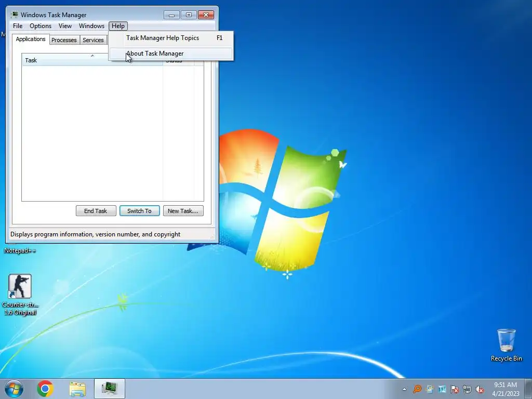The width and height of the screenshot is (532, 399).
Task: Select the Recycle Bin desktop icon
Action: point(506,345)
